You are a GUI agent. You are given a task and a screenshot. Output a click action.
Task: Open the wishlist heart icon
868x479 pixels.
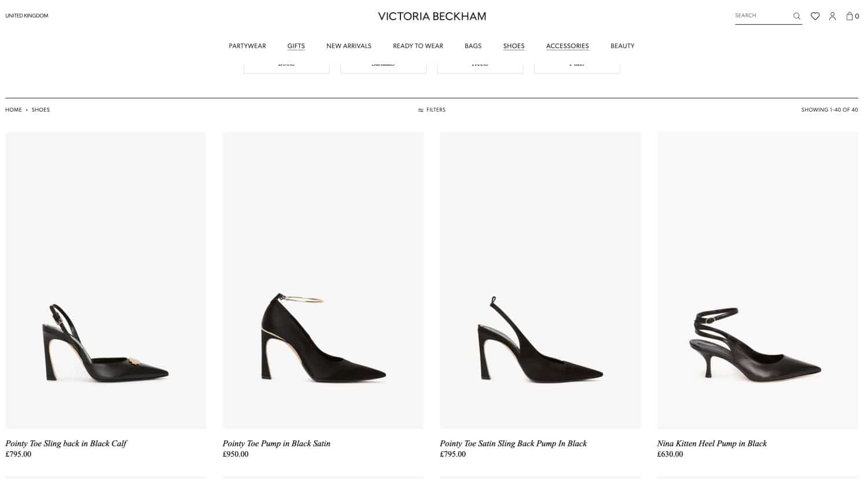pyautogui.click(x=815, y=16)
